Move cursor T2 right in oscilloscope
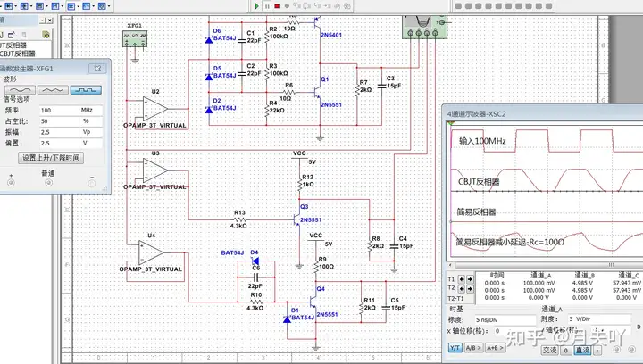Image resolution: width=643 pixels, height=364 pixels. [x=470, y=289]
